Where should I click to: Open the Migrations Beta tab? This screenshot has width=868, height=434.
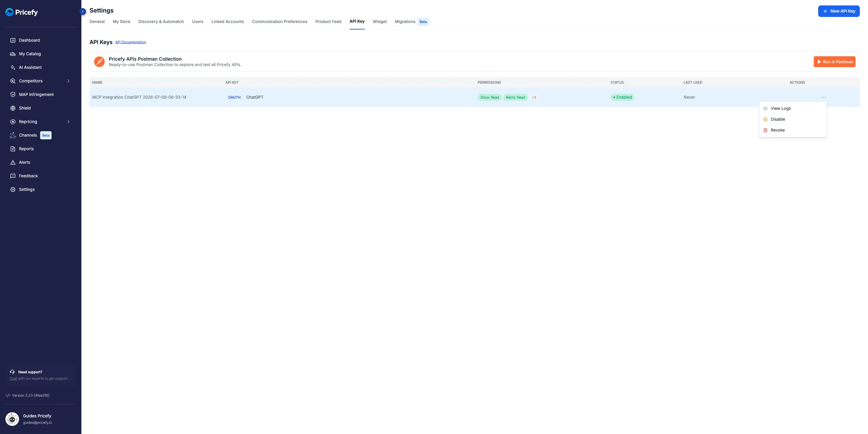tap(412, 22)
